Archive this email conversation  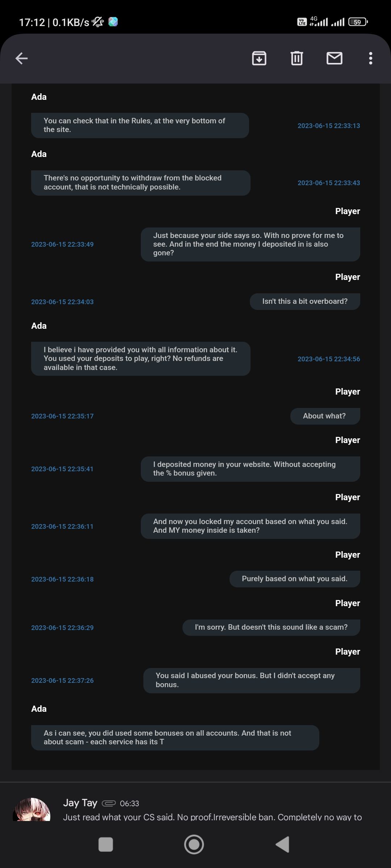(x=259, y=58)
